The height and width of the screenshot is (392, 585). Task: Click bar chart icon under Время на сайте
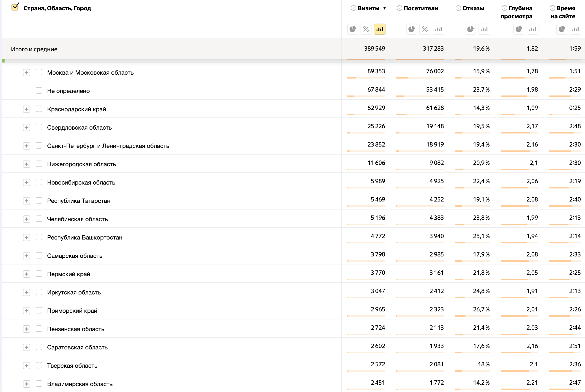point(575,29)
